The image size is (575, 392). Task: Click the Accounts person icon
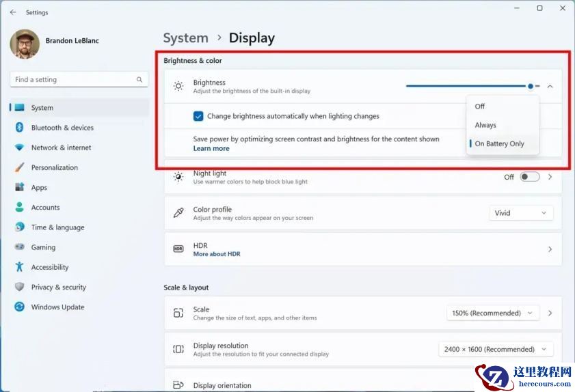[x=19, y=207]
